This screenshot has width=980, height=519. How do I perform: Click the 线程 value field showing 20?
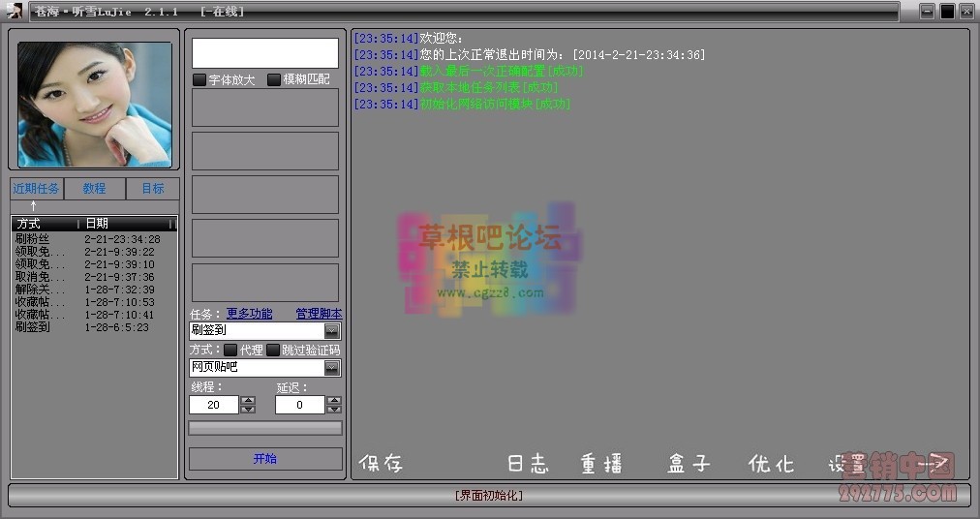pos(214,405)
